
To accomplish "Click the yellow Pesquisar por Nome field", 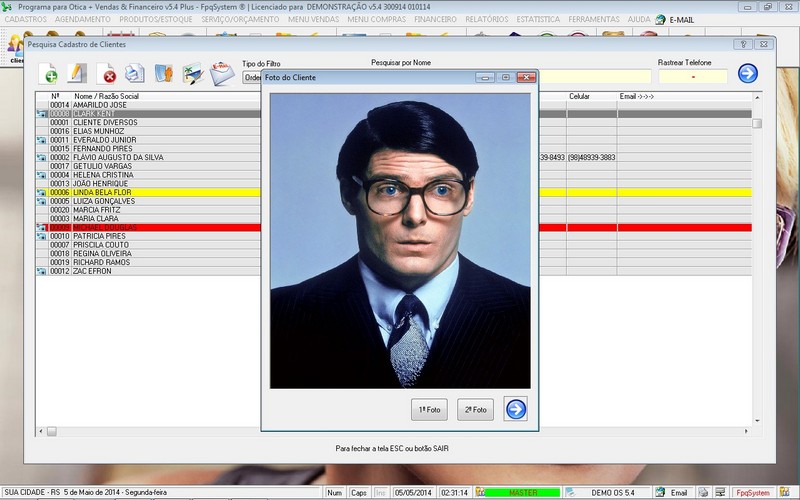I will tap(595, 77).
